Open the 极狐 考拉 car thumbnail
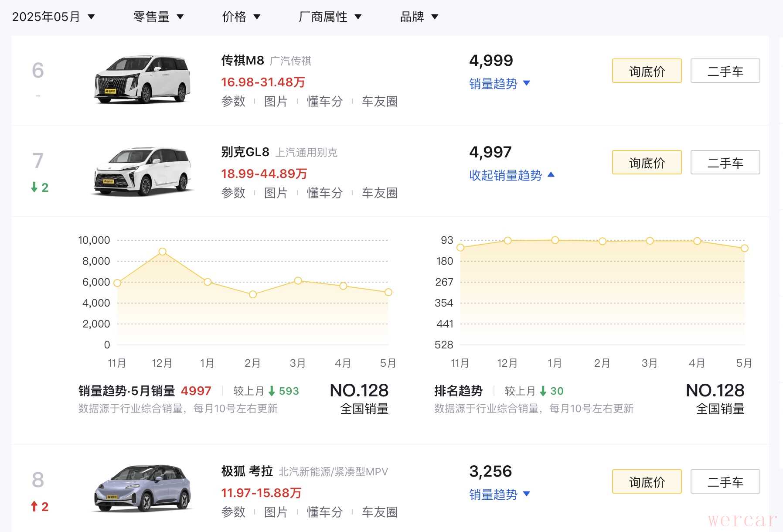Image resolution: width=783 pixels, height=532 pixels. point(142,488)
